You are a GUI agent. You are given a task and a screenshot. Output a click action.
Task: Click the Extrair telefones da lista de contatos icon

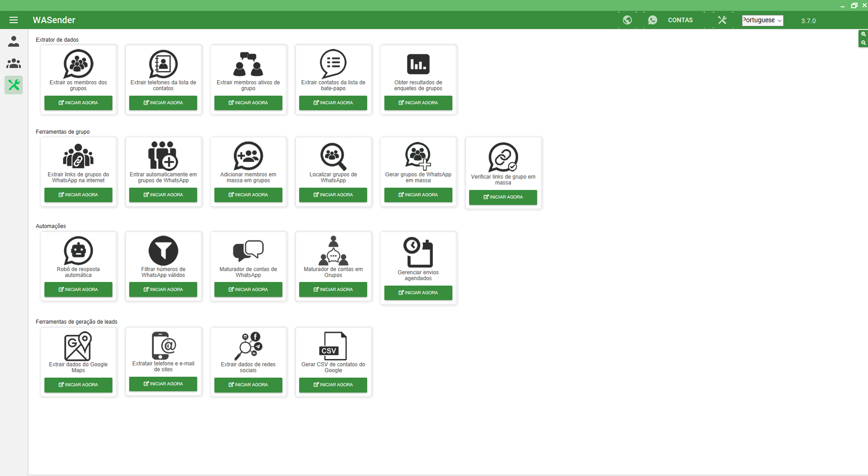163,64
